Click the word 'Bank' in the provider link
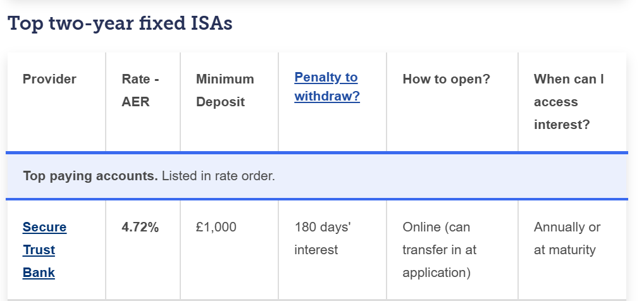Screen dimensions: 644x301 click(x=39, y=273)
